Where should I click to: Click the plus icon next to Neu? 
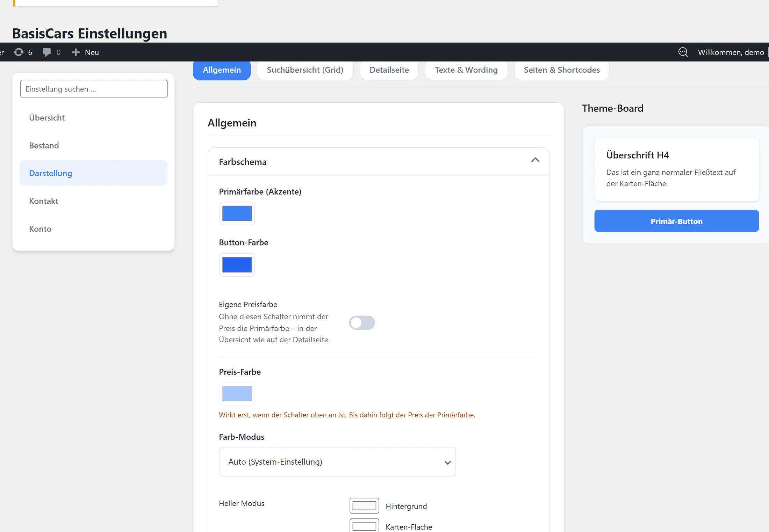click(x=76, y=52)
